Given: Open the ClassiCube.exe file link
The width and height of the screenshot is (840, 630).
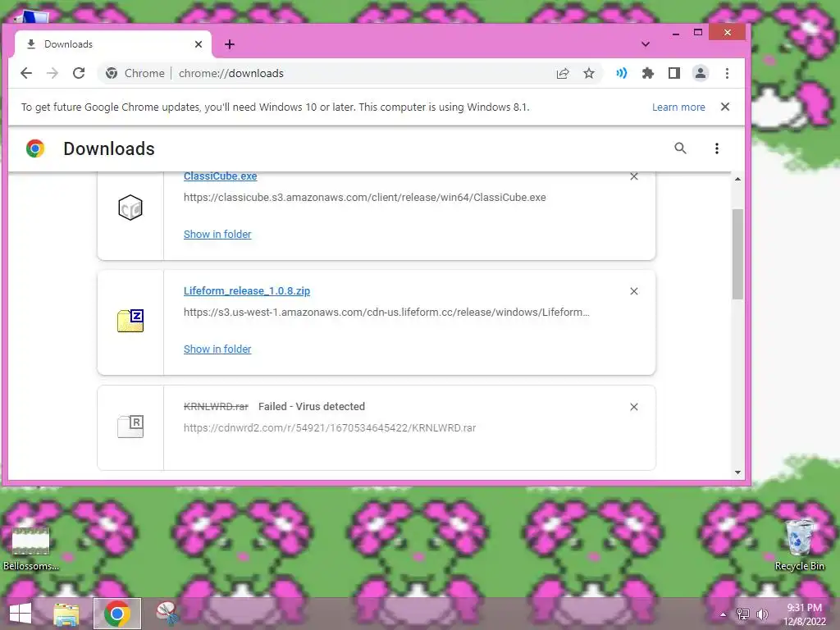Looking at the screenshot, I should (220, 176).
